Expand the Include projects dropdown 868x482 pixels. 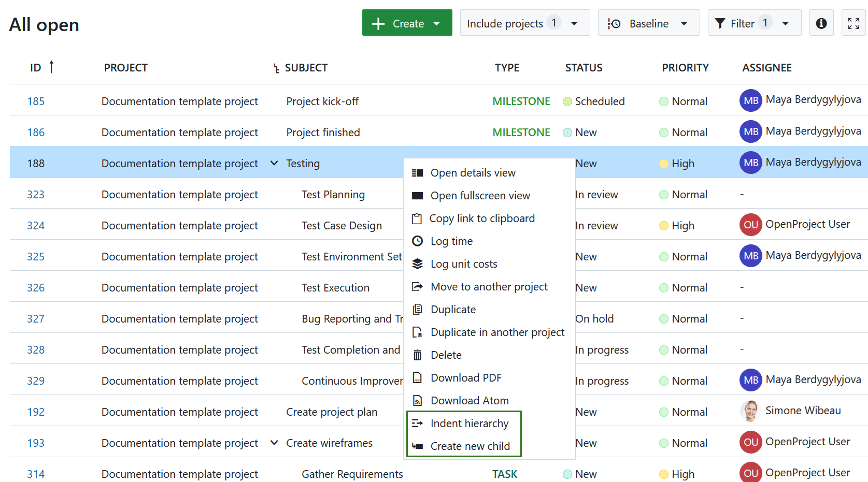point(524,23)
